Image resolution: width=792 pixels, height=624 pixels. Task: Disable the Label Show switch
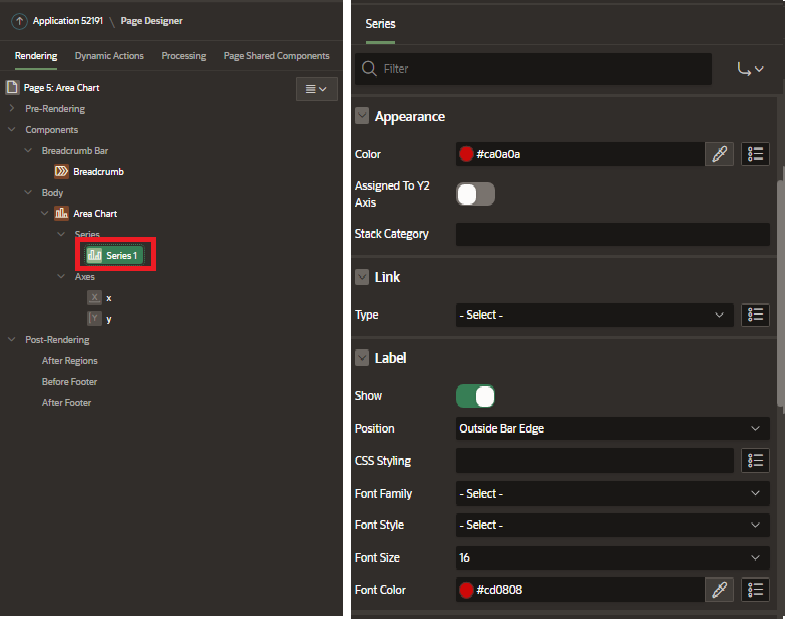click(x=475, y=396)
